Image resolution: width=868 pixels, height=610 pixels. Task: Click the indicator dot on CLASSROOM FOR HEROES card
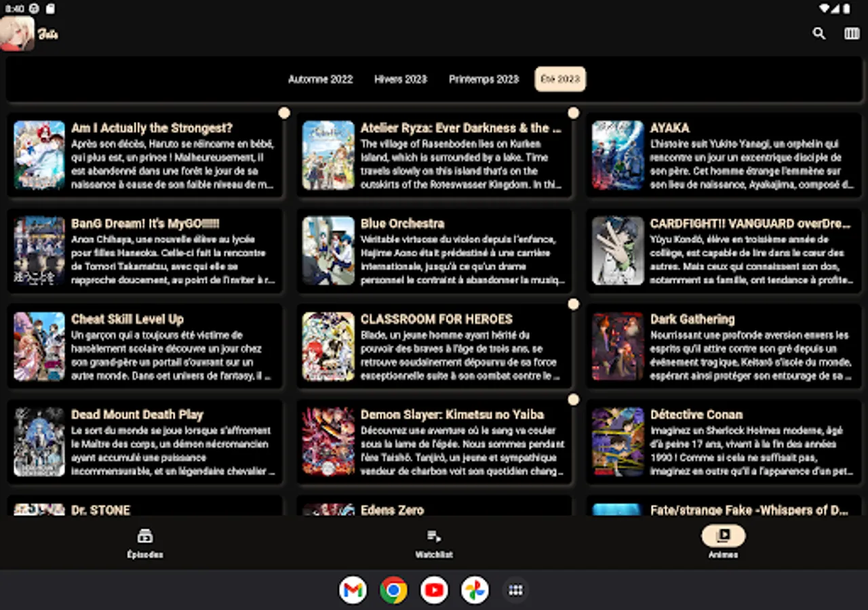pyautogui.click(x=574, y=304)
